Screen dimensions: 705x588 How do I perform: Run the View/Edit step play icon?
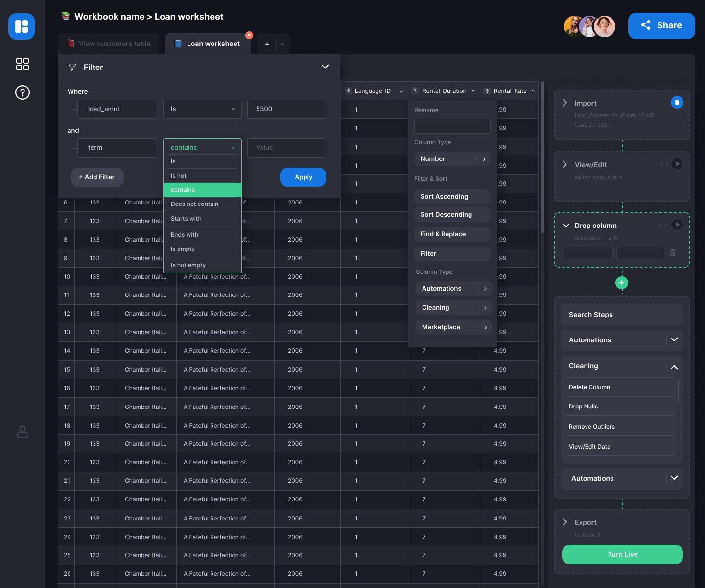[x=677, y=164]
